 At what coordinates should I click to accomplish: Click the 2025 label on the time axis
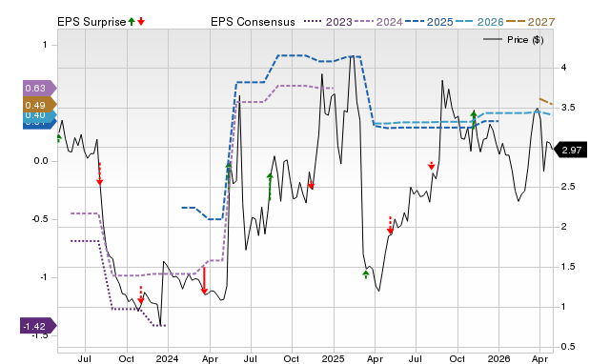click(x=333, y=358)
